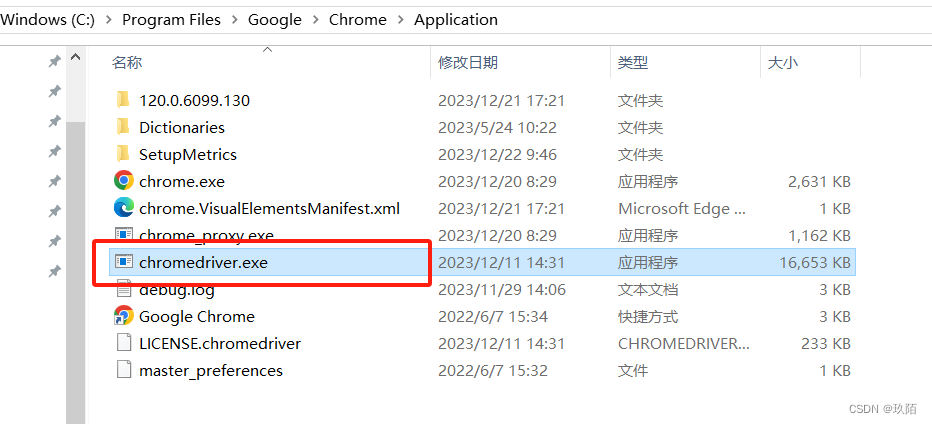Click date 2023/11/29 14:06
This screenshot has width=932, height=424.
pyautogui.click(x=502, y=290)
